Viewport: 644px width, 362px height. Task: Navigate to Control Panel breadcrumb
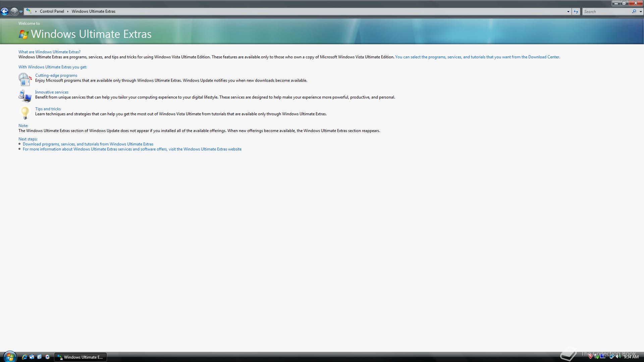point(52,11)
